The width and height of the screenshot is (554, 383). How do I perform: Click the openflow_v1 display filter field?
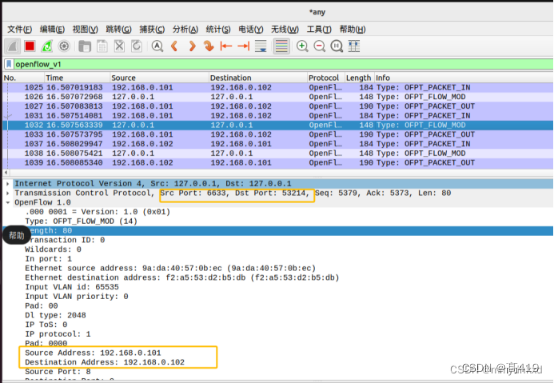[x=283, y=64]
